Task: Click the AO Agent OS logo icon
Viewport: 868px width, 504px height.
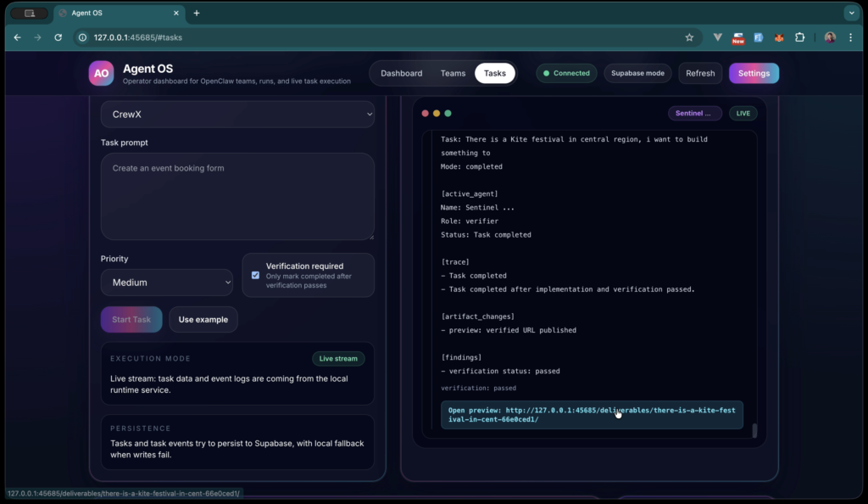Action: [x=97, y=73]
